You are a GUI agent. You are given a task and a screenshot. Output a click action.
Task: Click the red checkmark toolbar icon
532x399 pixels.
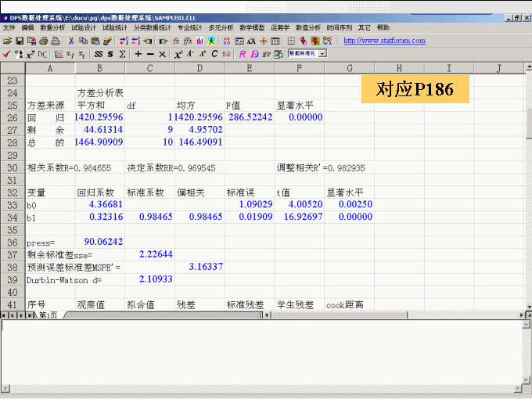(7, 54)
